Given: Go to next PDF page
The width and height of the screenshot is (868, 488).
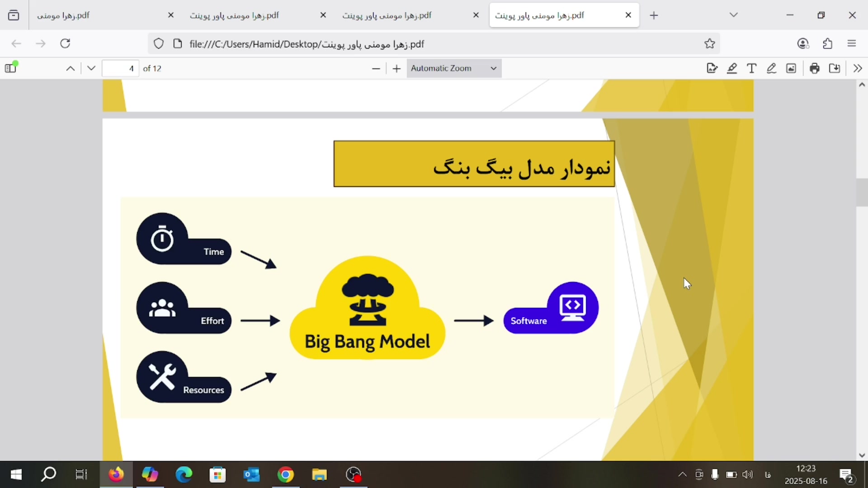Looking at the screenshot, I should 91,69.
